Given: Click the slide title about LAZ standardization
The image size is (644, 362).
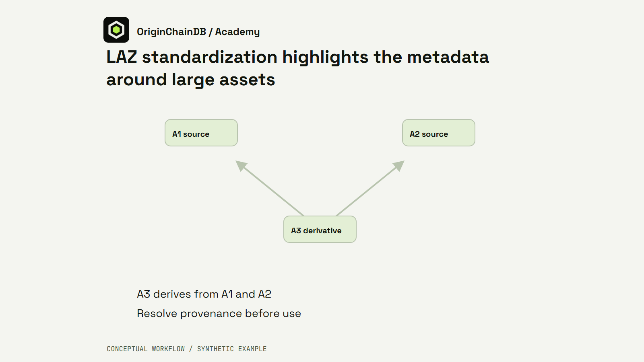Looking at the screenshot, I should click(x=297, y=68).
